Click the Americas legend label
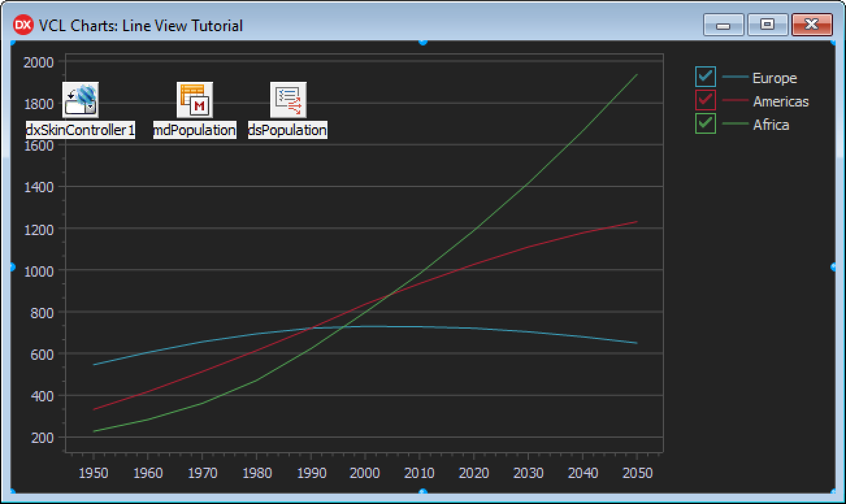846x504 pixels. point(780,101)
